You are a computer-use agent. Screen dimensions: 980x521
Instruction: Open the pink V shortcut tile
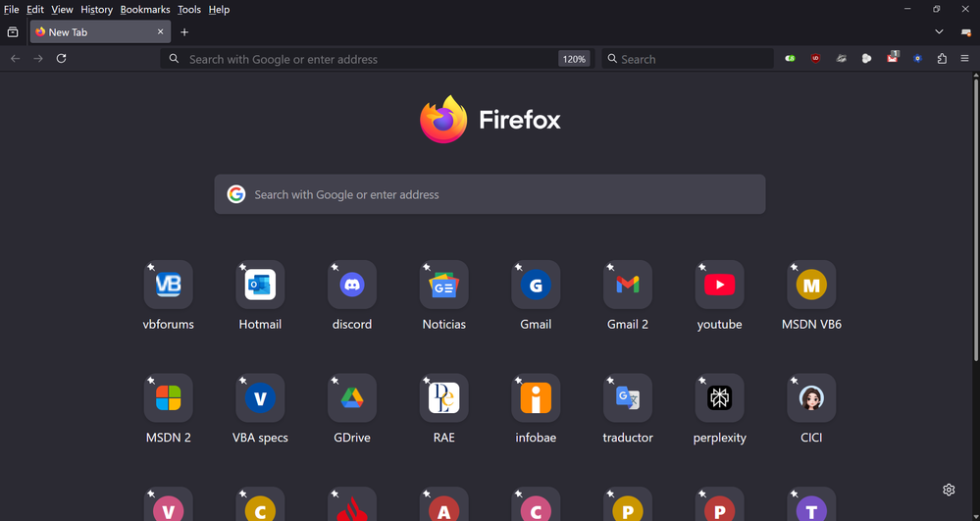(x=168, y=504)
